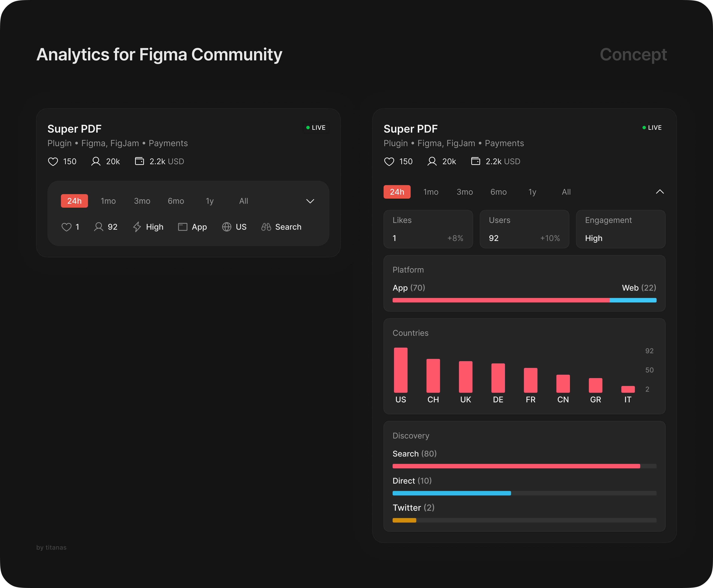Click the CH bar in Countries chart

pos(433,376)
